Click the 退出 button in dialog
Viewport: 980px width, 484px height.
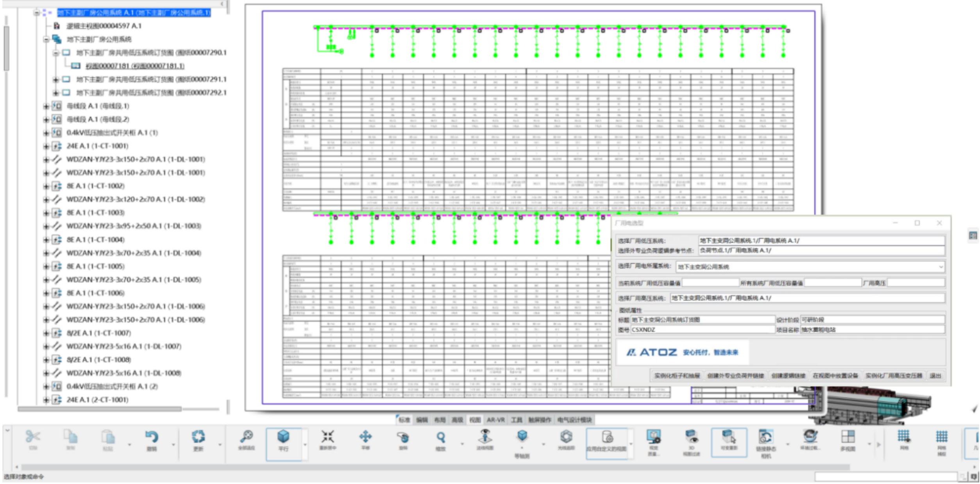(x=935, y=376)
